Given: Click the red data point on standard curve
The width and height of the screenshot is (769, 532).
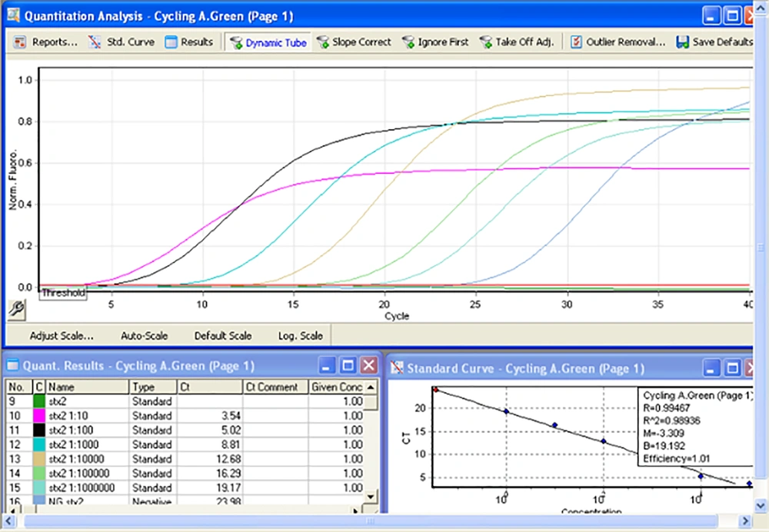Looking at the screenshot, I should point(435,390).
